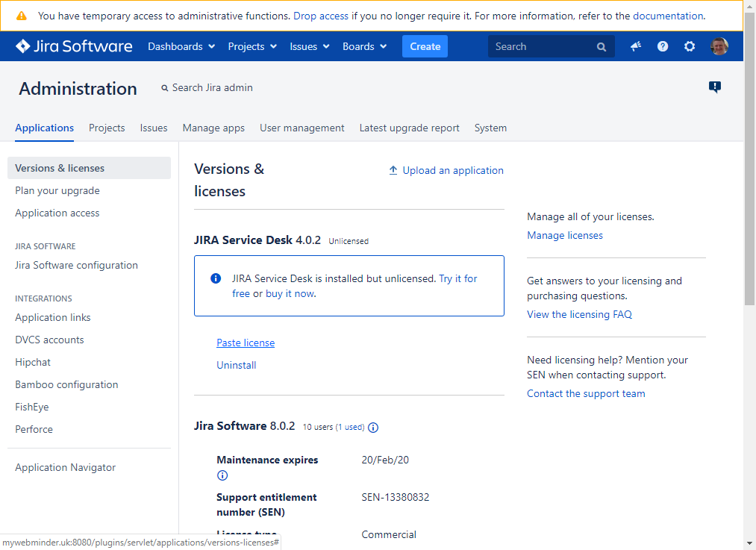Click the info icon next to user count
The image size is (756, 550).
373,428
